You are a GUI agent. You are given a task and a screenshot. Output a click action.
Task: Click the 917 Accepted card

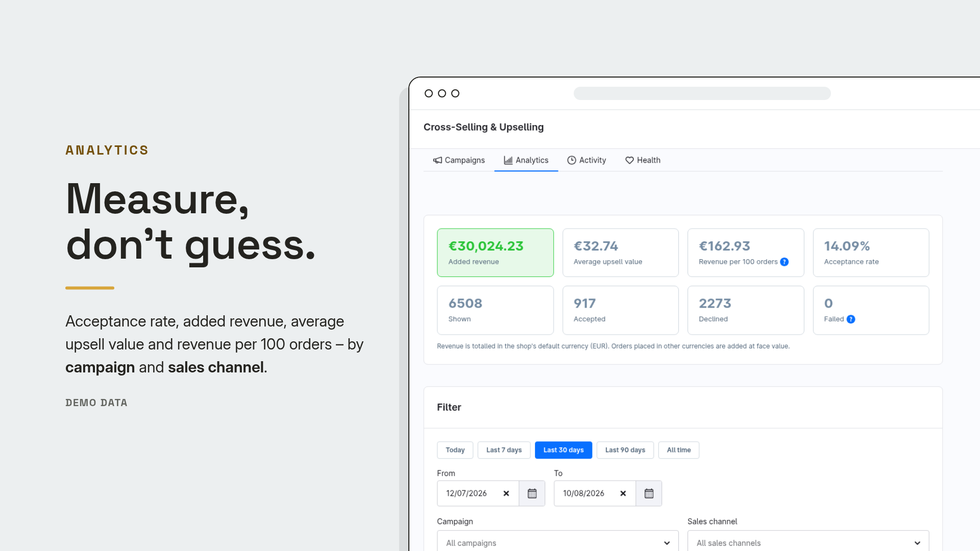pos(621,310)
